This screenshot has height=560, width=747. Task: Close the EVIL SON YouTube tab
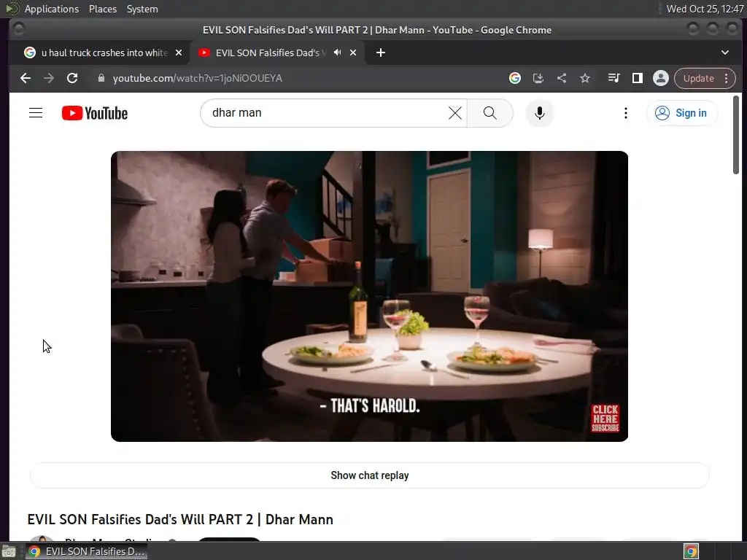pyautogui.click(x=353, y=52)
